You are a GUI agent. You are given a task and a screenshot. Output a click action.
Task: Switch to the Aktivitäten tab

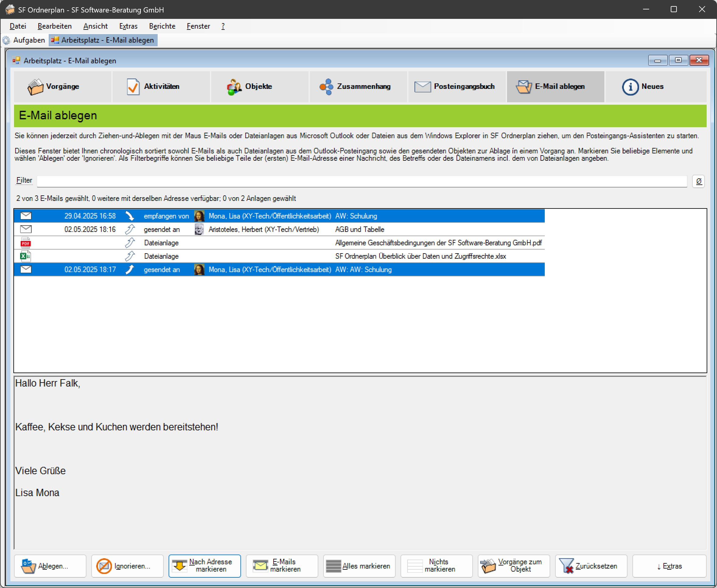pos(161,87)
